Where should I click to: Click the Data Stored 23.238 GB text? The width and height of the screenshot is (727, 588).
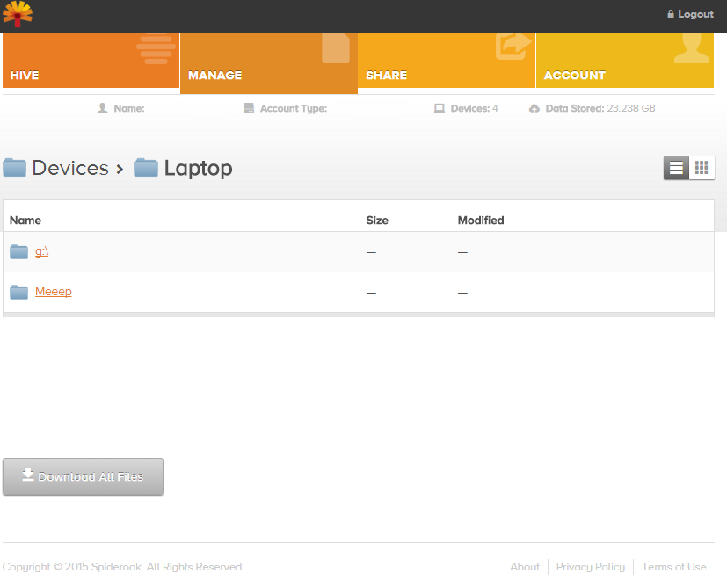click(600, 108)
